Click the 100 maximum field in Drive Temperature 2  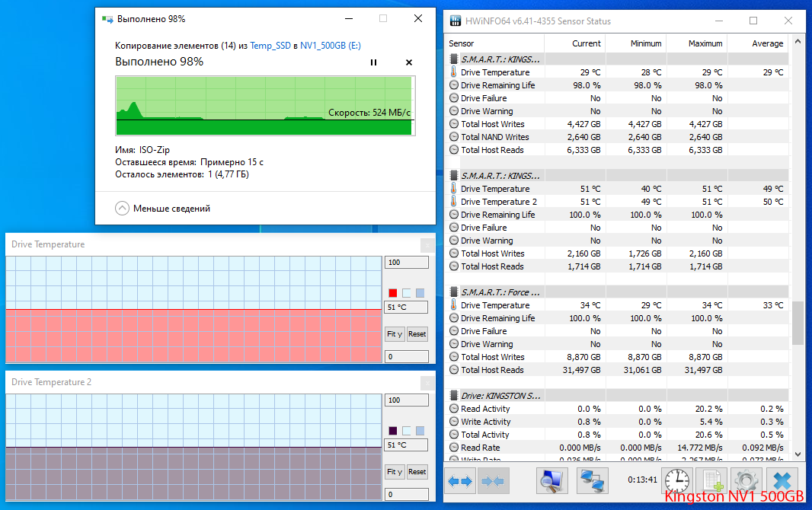407,400
